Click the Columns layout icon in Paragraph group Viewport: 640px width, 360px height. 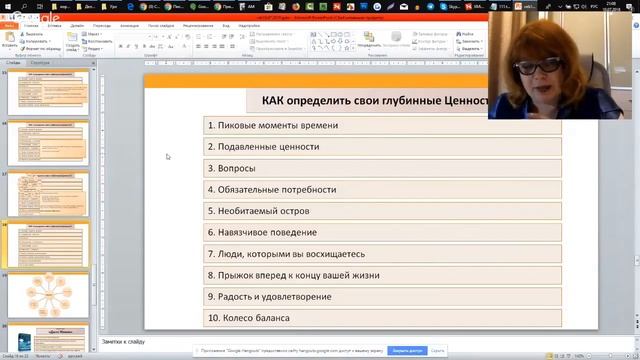tap(232, 47)
